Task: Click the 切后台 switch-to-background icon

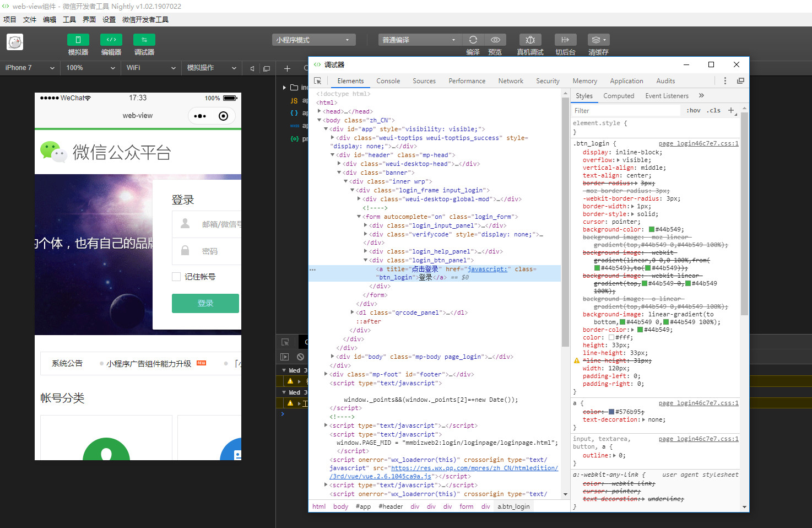Action: tap(565, 40)
